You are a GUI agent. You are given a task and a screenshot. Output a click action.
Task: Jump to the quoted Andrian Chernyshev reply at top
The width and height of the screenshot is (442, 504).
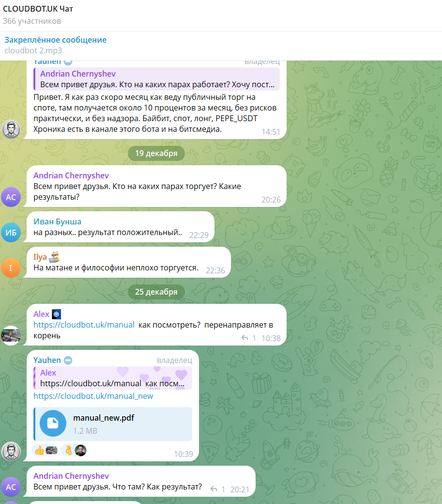pos(157,79)
